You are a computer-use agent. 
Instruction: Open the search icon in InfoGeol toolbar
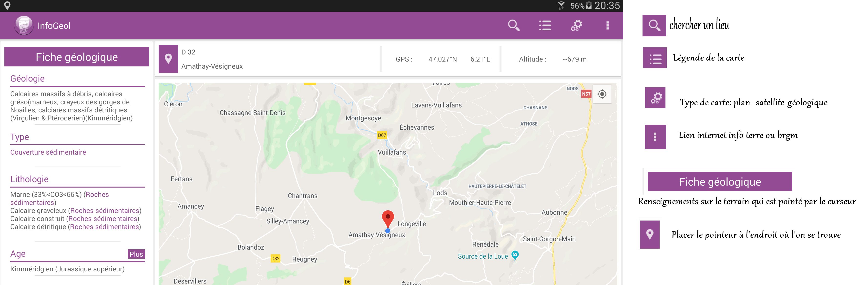(x=513, y=25)
